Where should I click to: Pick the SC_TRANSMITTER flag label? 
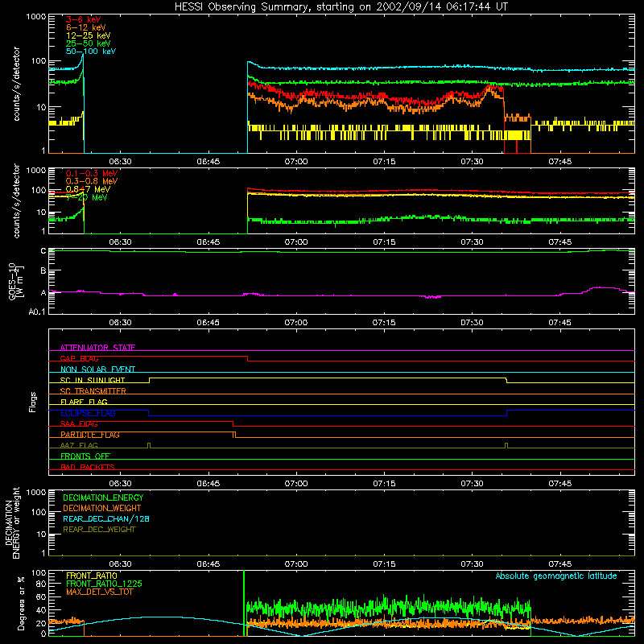coord(93,391)
